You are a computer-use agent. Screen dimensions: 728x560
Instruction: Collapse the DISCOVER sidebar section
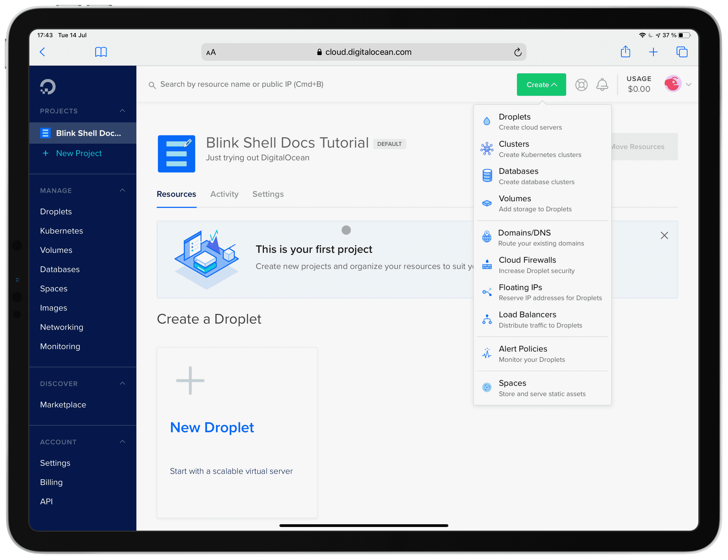pyautogui.click(x=122, y=384)
